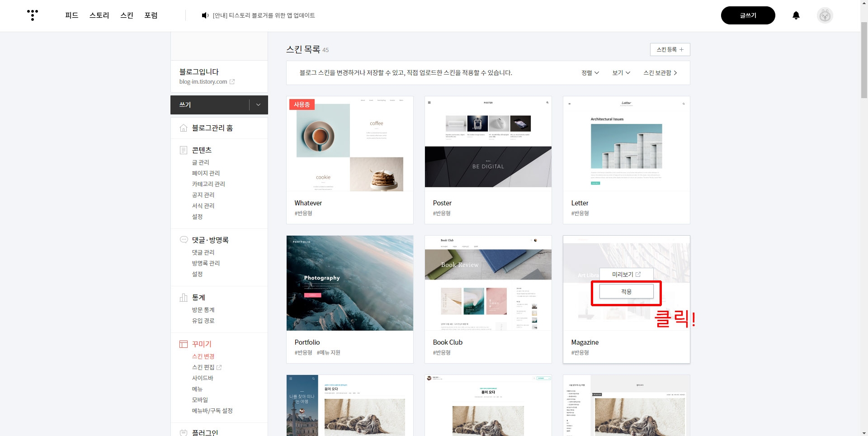Screen dimensions: 868x436
Task: Click the Magazine skin name
Action: point(585,342)
